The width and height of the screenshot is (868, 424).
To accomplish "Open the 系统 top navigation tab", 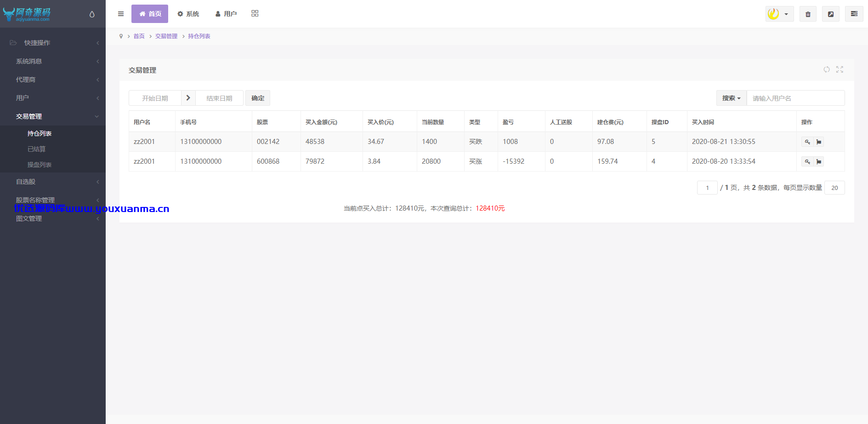I will [188, 14].
